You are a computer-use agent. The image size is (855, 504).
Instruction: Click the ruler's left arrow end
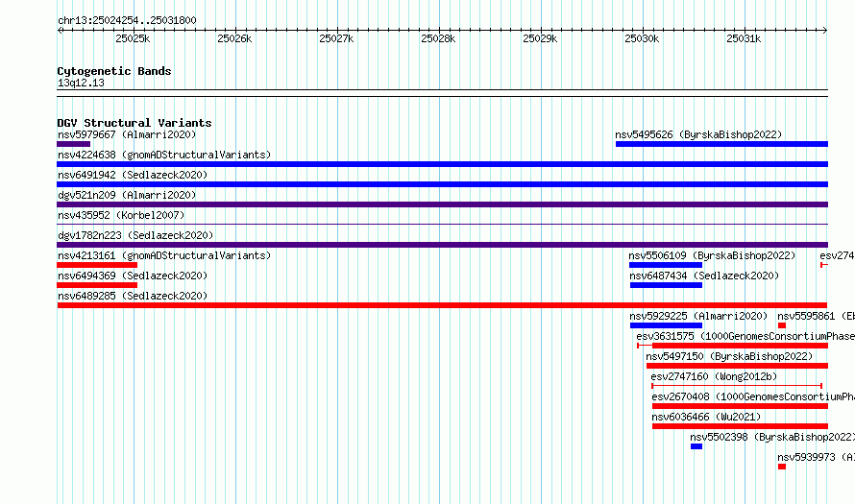(60, 30)
